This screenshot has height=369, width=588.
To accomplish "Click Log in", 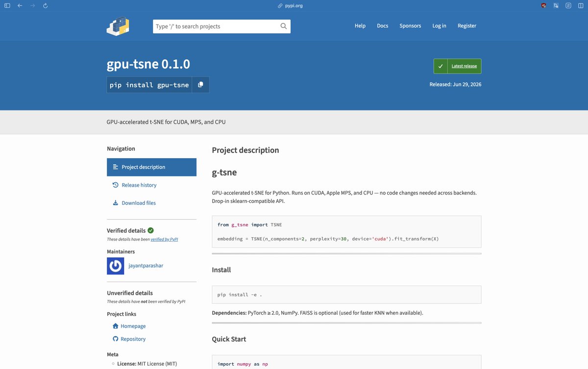I will pyautogui.click(x=439, y=26).
